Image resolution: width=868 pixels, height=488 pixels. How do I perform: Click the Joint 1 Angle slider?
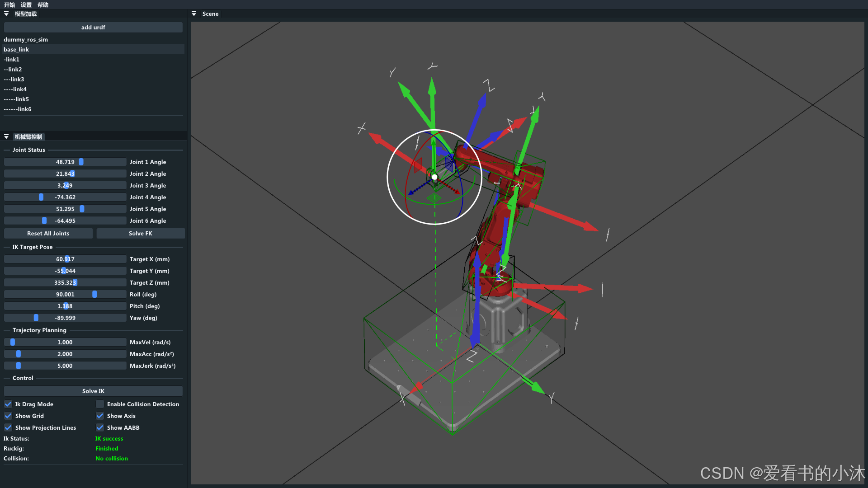65,162
